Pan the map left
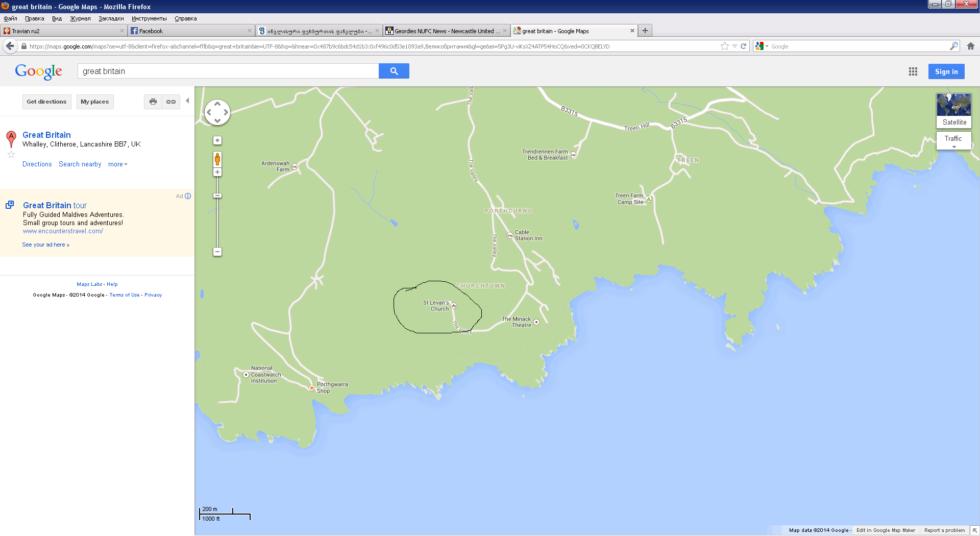This screenshot has height=536, width=980. 209,112
